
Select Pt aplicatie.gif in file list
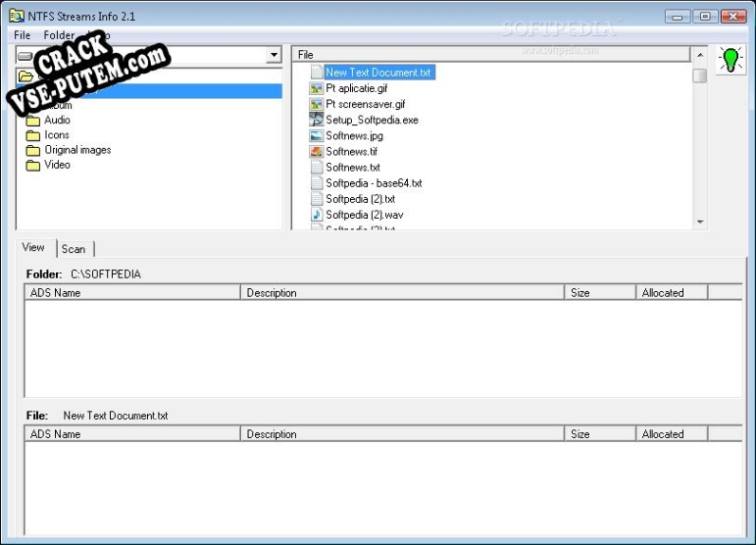coord(356,88)
